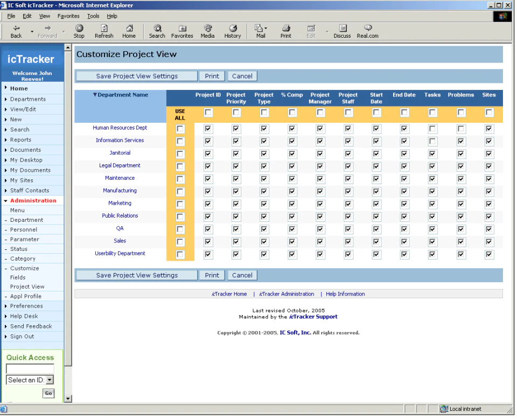Image resolution: width=517 pixels, height=420 pixels.
Task: Open the Help Information footer link
Action: [x=345, y=295]
